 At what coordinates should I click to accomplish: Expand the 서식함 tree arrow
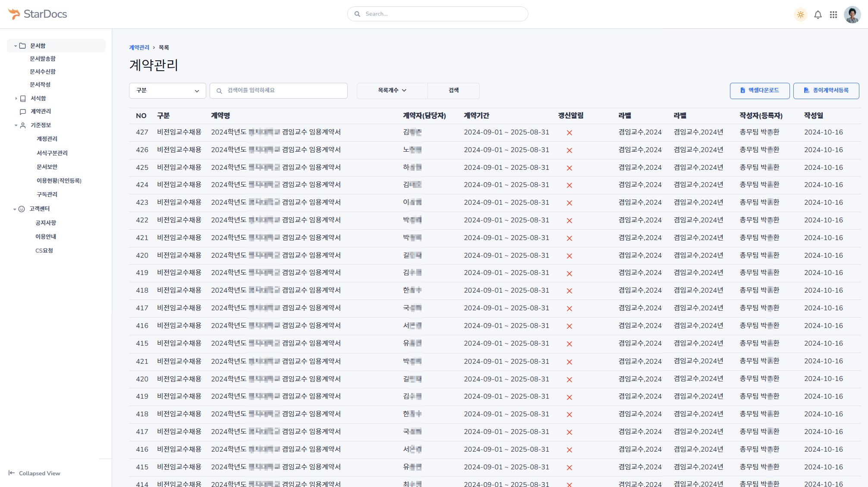click(16, 98)
